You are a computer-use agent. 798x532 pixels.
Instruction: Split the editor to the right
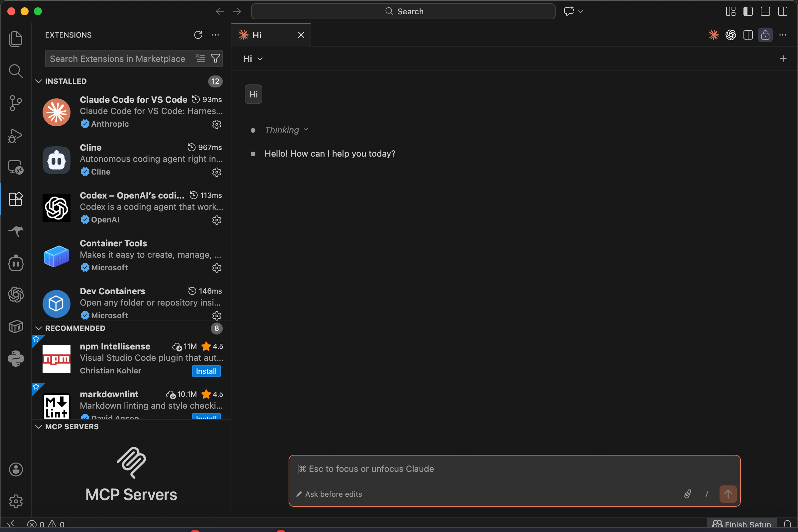click(x=748, y=35)
